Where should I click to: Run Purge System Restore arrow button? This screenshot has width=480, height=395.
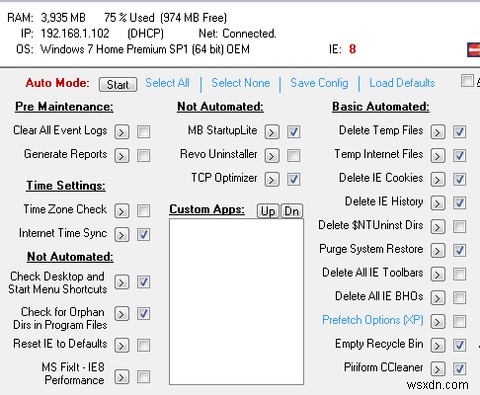click(438, 250)
